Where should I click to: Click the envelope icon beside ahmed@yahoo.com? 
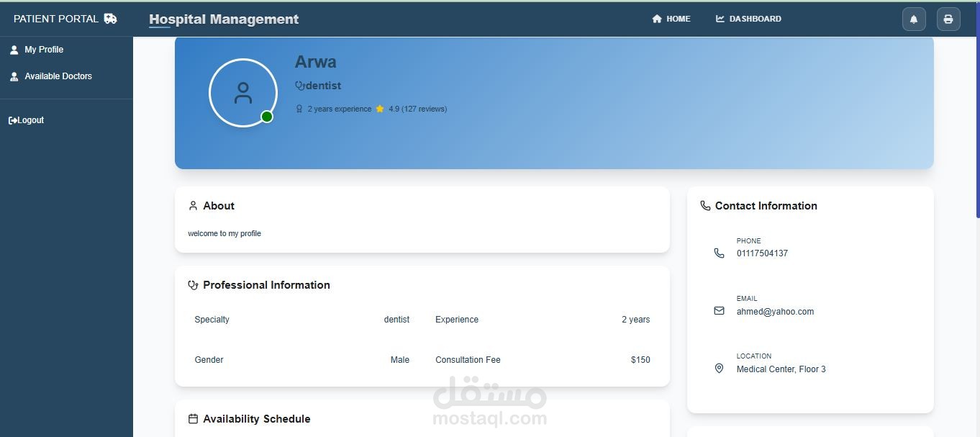[719, 311]
